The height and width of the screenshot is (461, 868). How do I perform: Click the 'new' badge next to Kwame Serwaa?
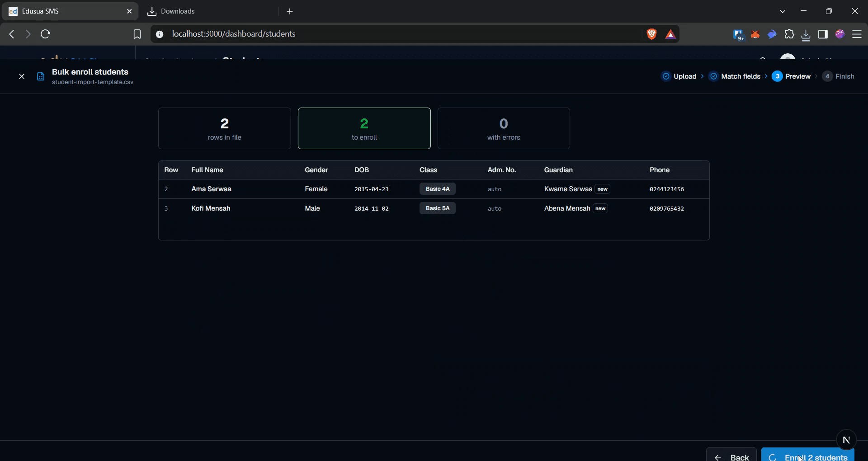(602, 189)
